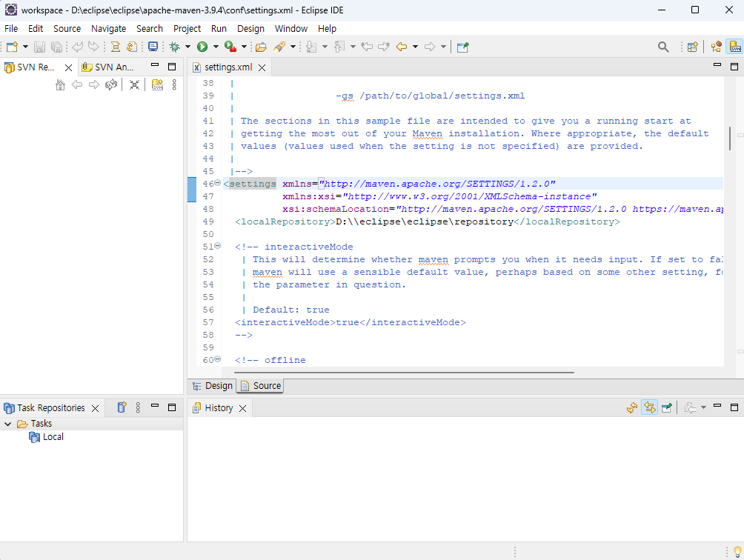Select the SVN Repository Exploring perspective icon
This screenshot has width=744, height=560.
[x=735, y=47]
